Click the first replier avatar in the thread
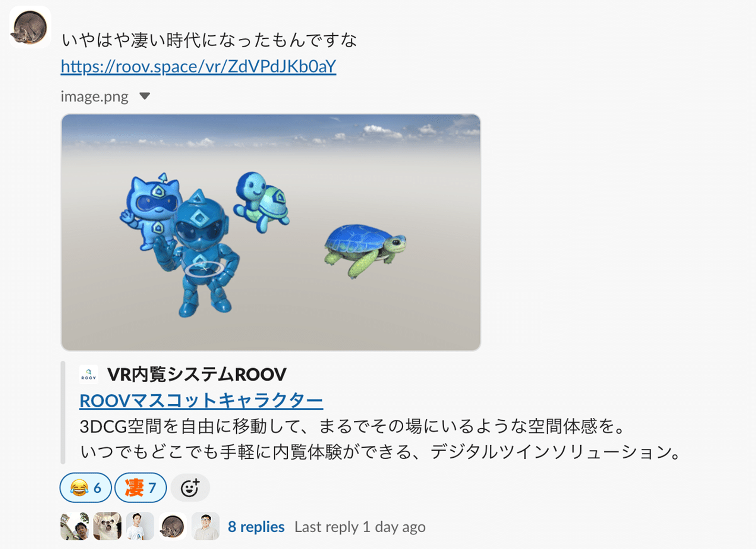The width and height of the screenshot is (756, 549). point(75,526)
